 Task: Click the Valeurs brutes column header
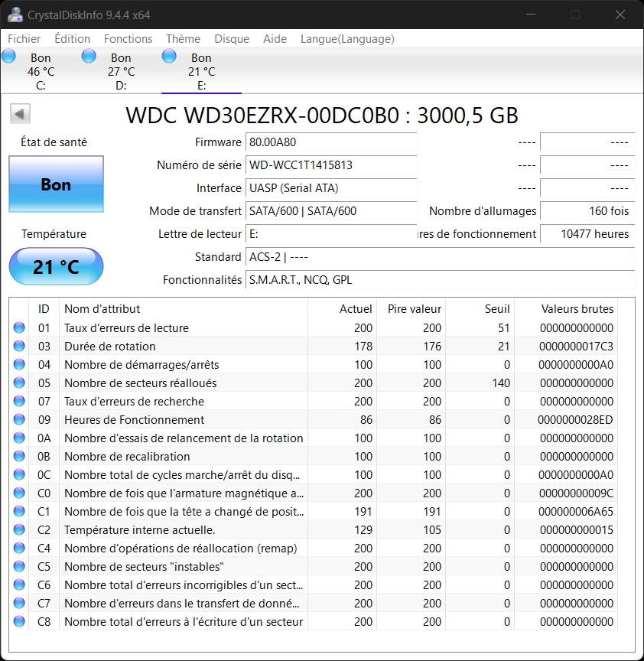tap(577, 309)
